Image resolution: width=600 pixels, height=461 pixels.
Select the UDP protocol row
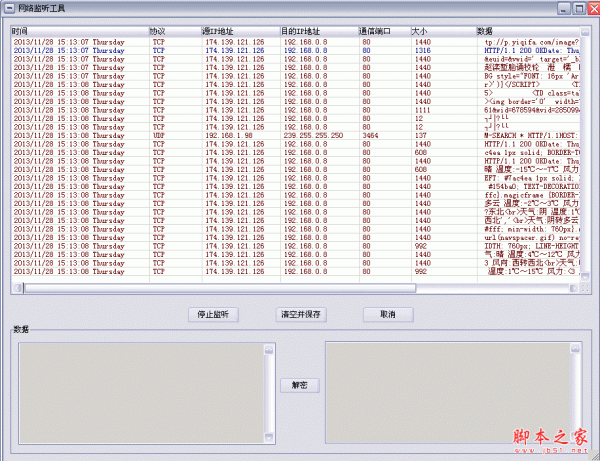(x=296, y=135)
